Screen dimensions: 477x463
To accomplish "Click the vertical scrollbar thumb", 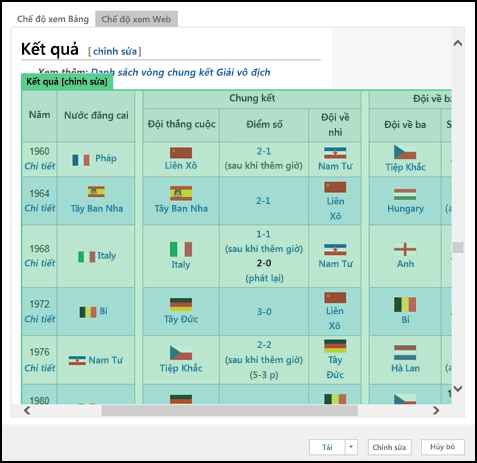I will 458,247.
